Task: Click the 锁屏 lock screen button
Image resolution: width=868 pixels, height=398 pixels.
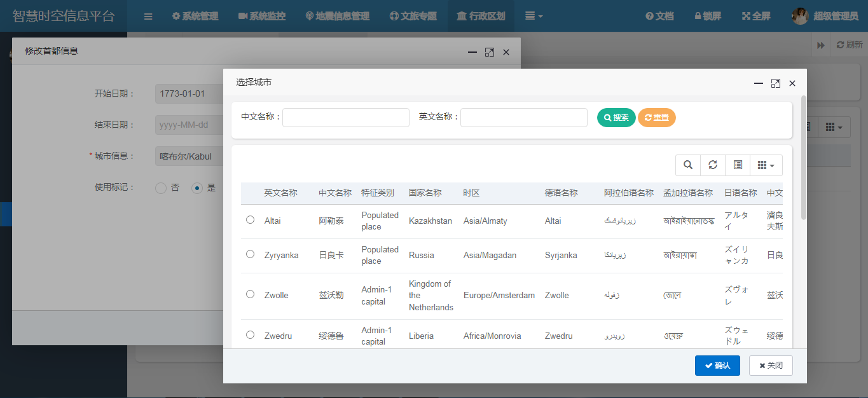Action: pos(708,17)
